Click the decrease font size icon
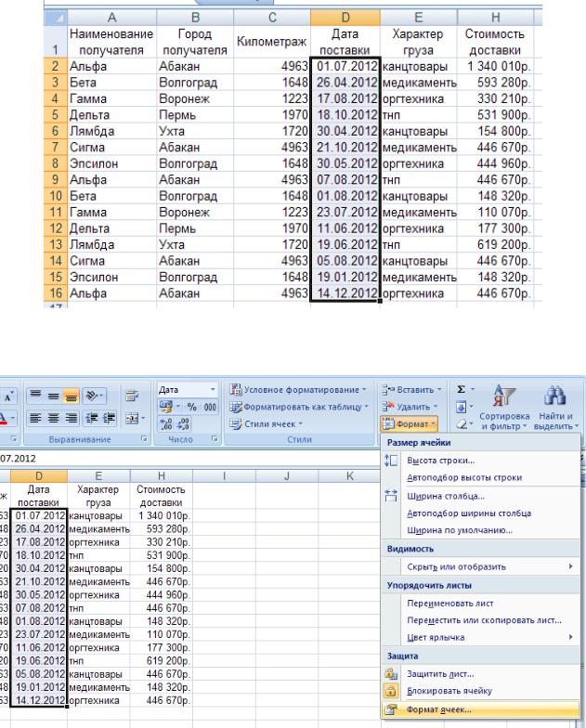586x728 pixels. coord(7,396)
